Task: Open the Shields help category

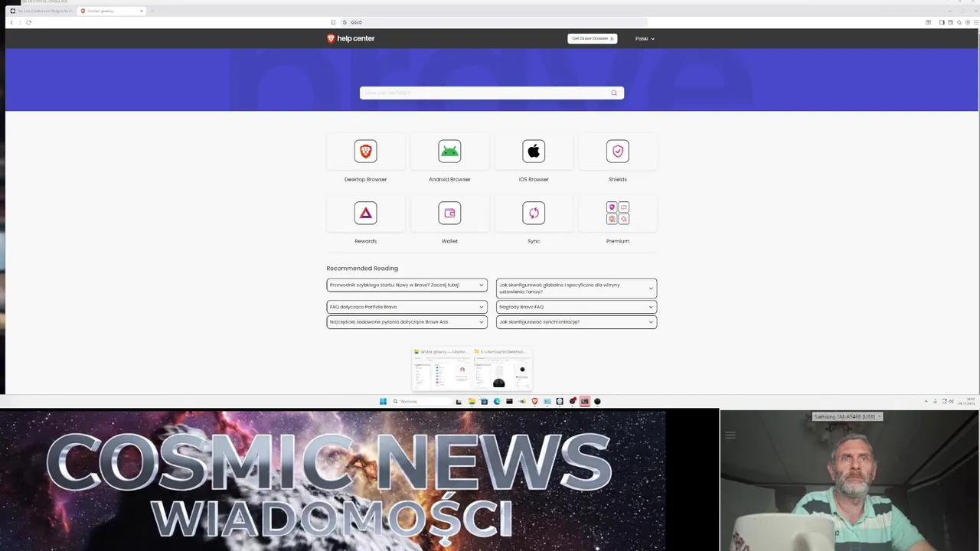Action: click(x=618, y=152)
